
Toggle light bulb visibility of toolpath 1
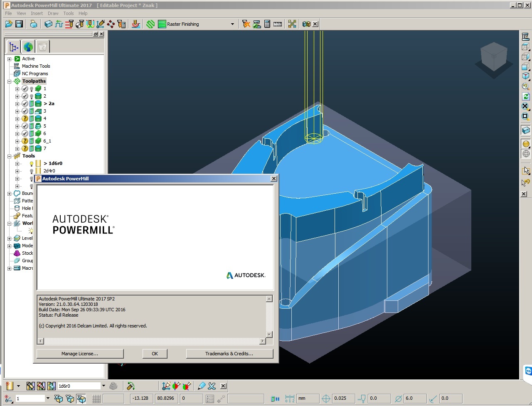click(32, 89)
